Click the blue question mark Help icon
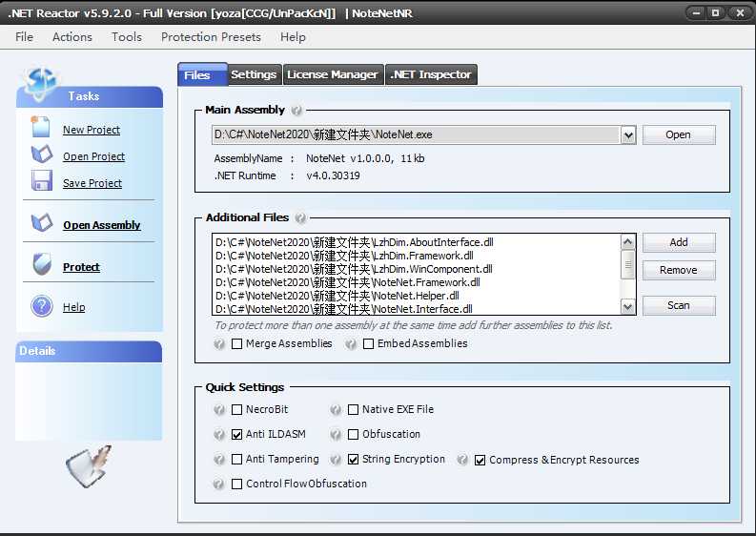This screenshot has width=756, height=536. 42,306
